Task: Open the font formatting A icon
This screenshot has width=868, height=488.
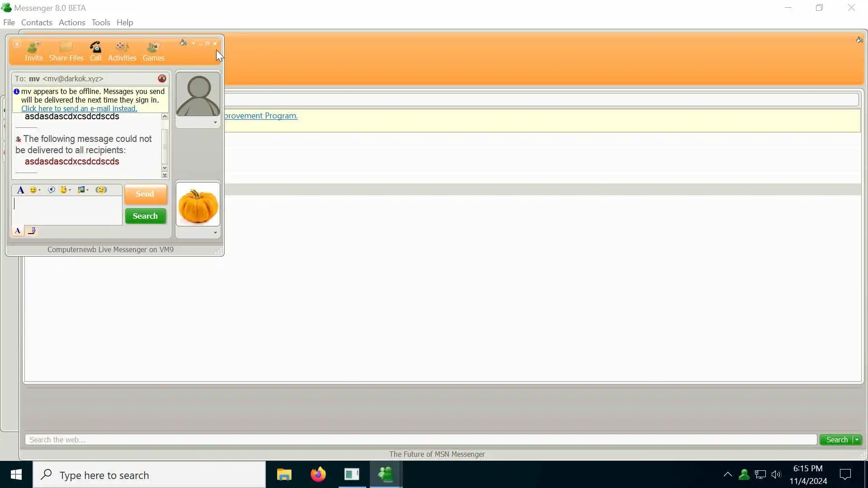Action: point(20,190)
